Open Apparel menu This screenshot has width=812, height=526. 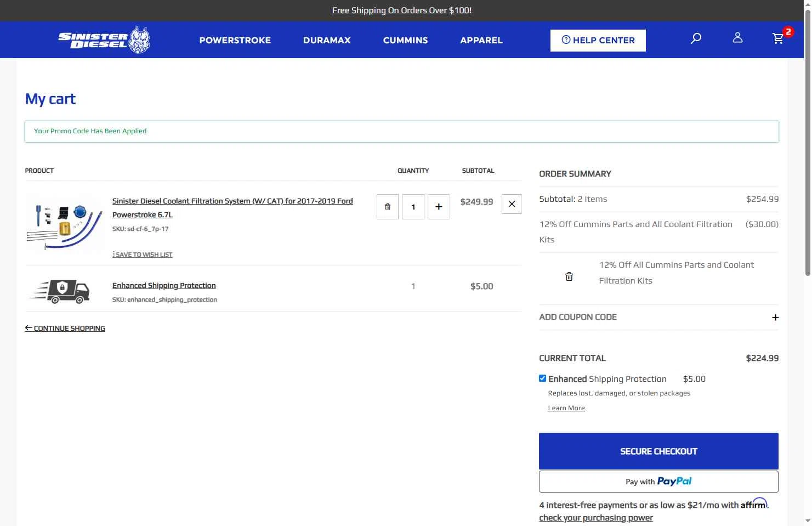pyautogui.click(x=481, y=40)
